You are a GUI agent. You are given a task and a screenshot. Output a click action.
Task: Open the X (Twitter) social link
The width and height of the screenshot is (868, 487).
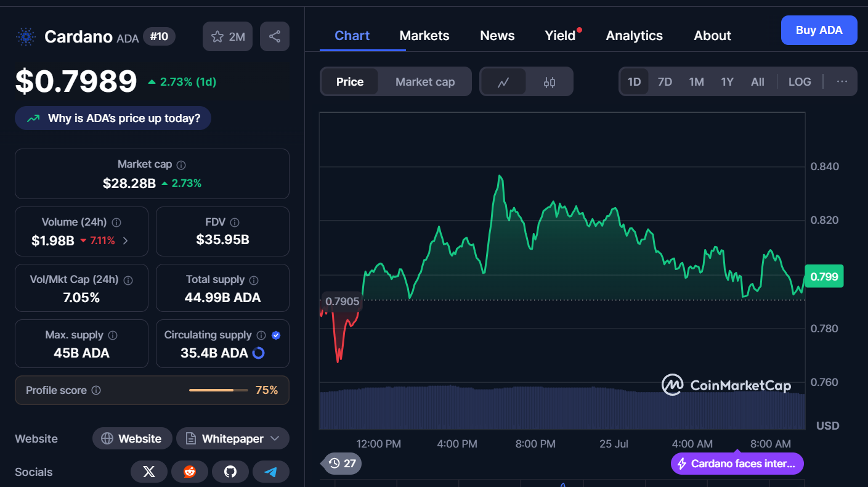click(149, 472)
